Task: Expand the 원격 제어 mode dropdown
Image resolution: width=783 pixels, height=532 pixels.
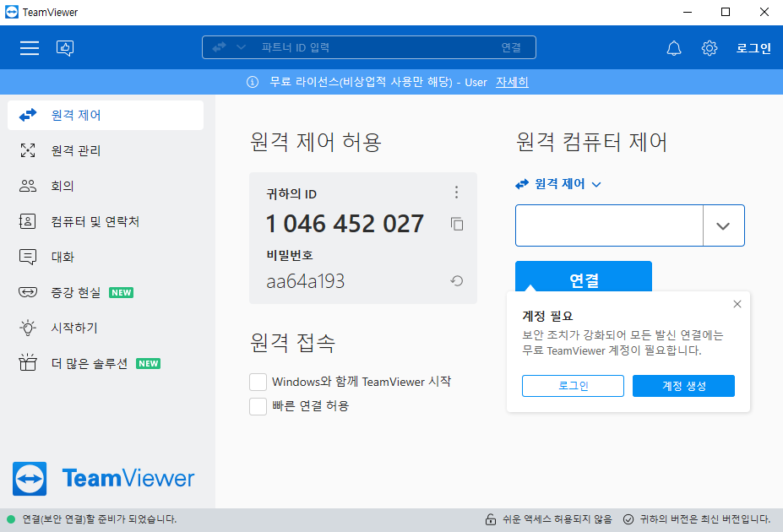Action: (x=596, y=184)
